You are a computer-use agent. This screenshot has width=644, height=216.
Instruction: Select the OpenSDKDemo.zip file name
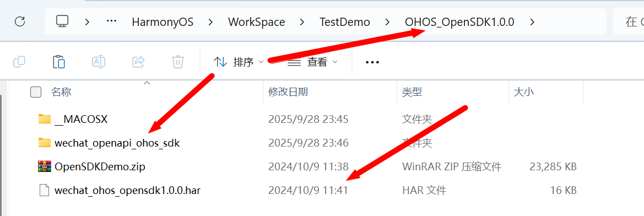tap(100, 167)
